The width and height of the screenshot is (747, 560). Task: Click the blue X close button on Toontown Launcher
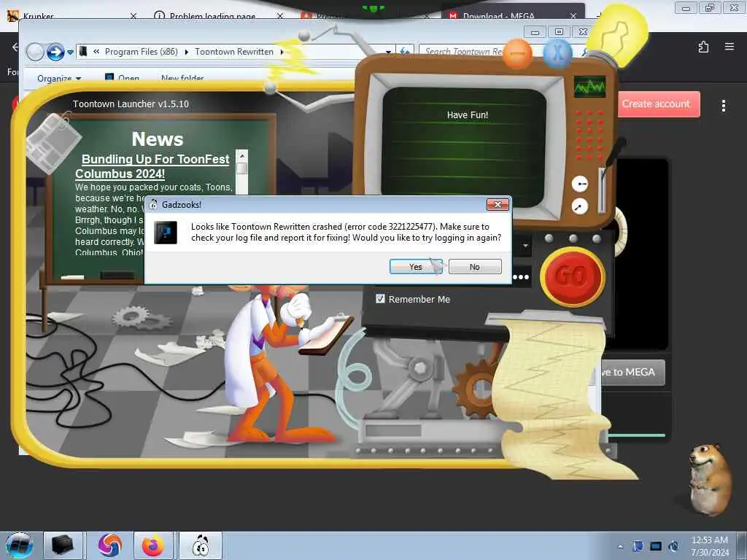coord(557,52)
